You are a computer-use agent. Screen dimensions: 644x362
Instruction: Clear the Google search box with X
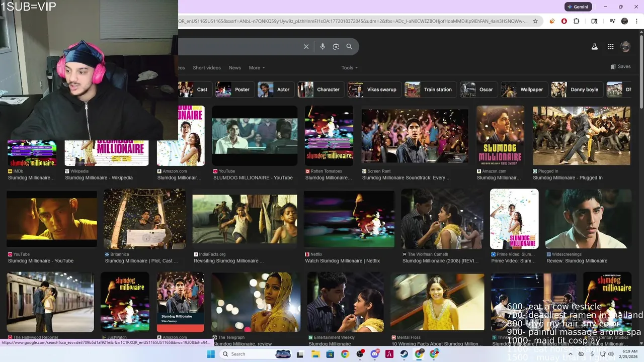coord(306,47)
